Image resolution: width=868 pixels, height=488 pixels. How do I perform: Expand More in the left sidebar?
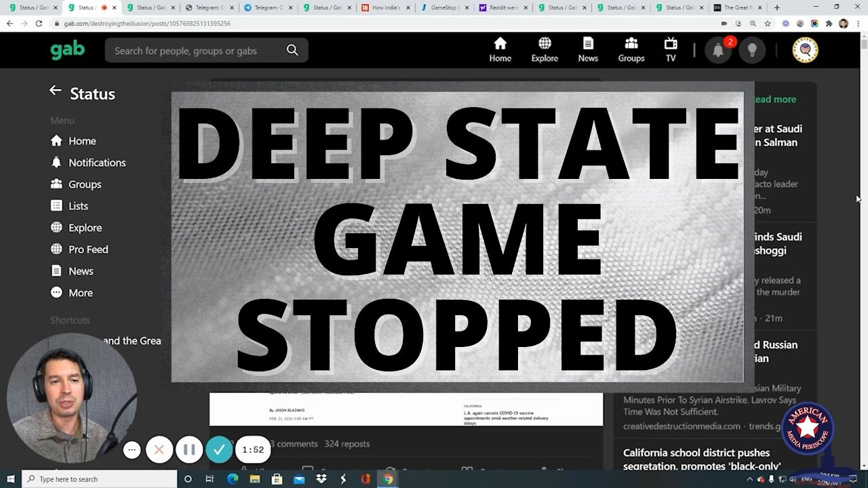pyautogui.click(x=72, y=293)
